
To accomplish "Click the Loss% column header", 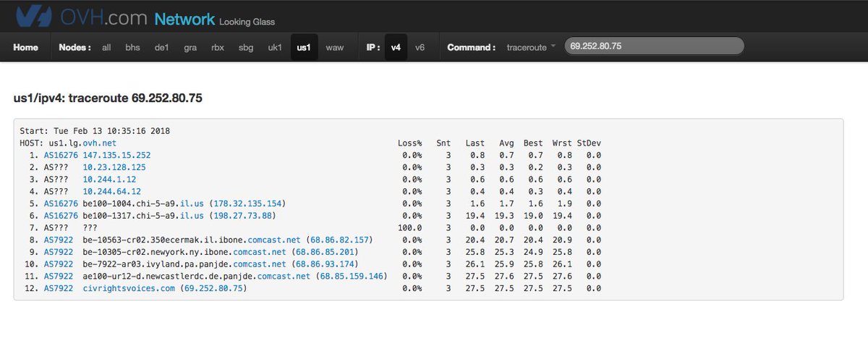I will pos(409,143).
